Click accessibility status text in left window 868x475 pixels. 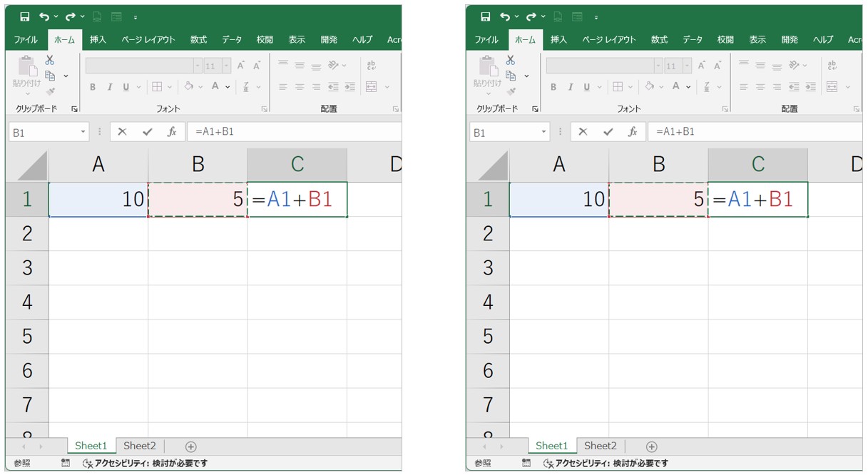151,464
